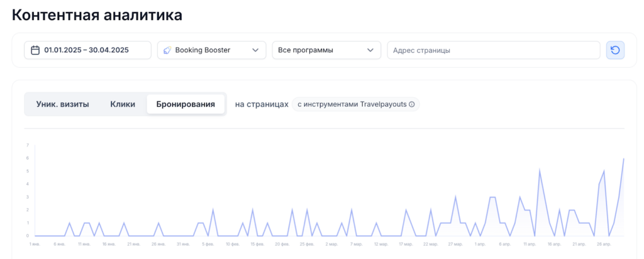Click the chart peak of 2 near 5 фев.
Screen dimensions: 644x259
tap(213, 210)
